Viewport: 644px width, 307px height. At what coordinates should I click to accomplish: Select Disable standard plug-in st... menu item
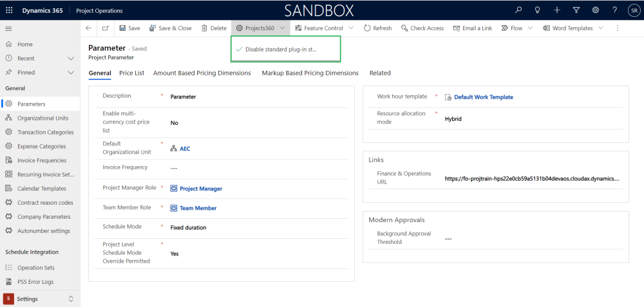(285, 50)
